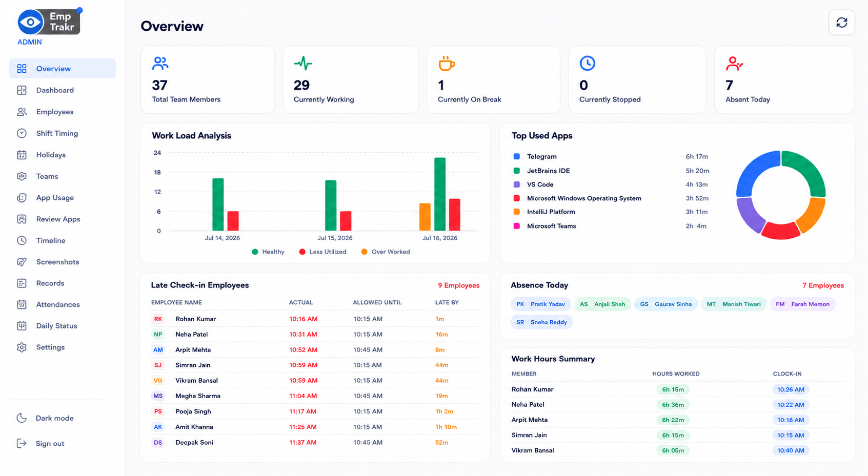Click the Gaurav Sinha absence chip
The height and width of the screenshot is (476, 868).
(666, 304)
